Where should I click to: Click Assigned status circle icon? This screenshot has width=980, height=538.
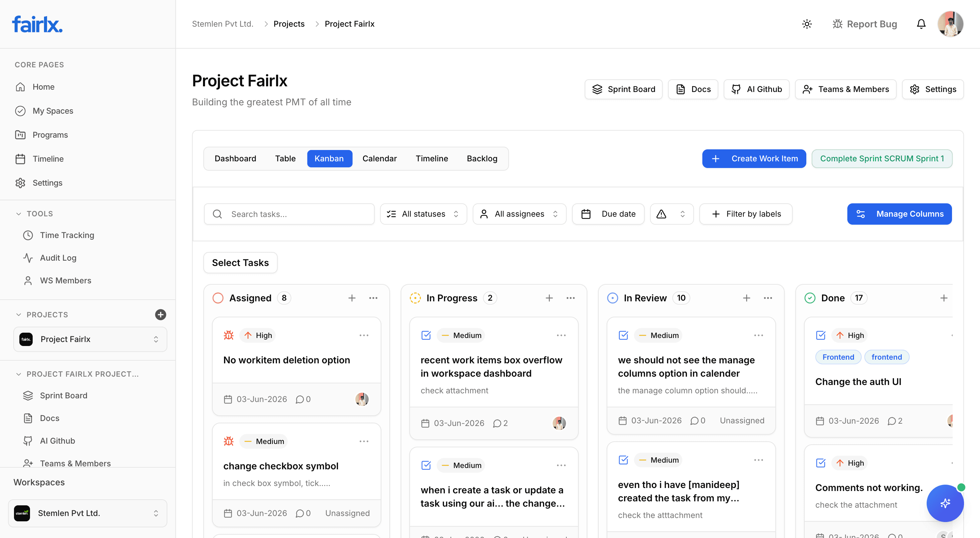pos(218,298)
